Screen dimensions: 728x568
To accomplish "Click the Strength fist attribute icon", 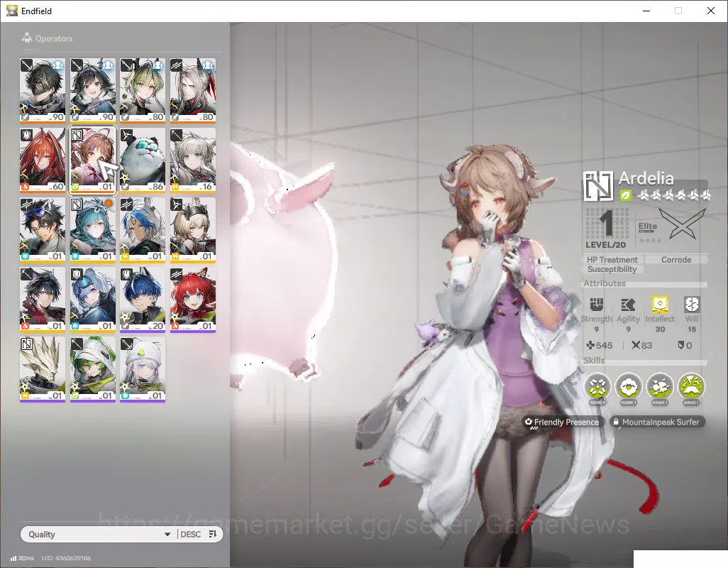I will [x=596, y=305].
